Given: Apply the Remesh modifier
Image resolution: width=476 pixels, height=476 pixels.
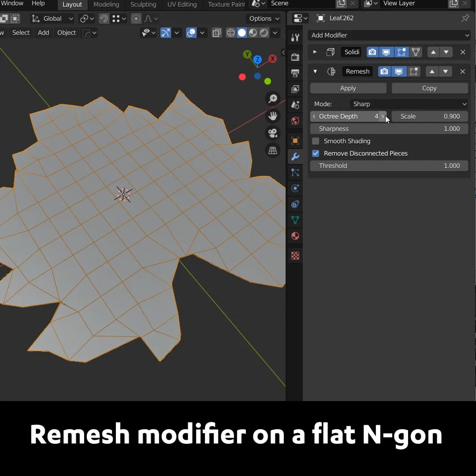Looking at the screenshot, I should point(348,88).
